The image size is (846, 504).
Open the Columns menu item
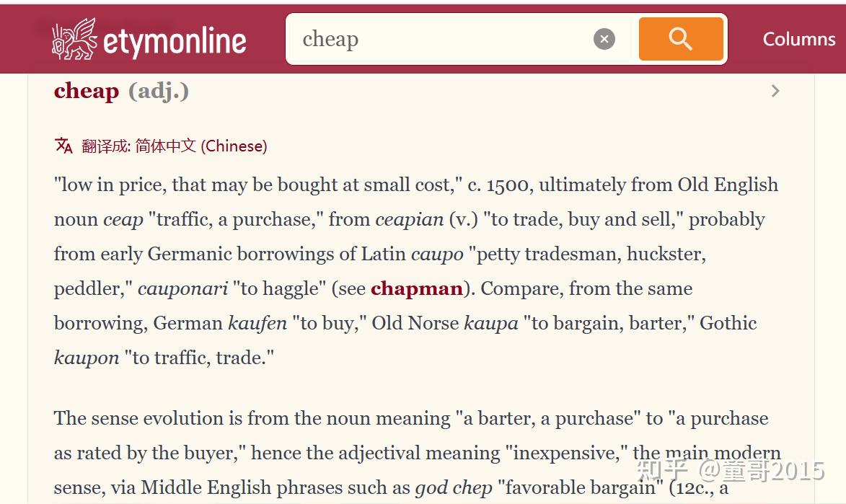tap(799, 39)
